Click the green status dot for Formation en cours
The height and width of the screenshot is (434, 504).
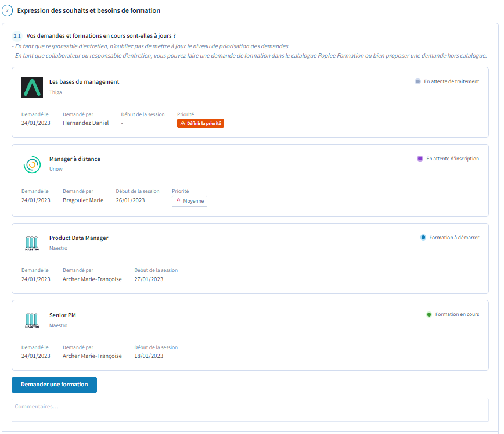[429, 314]
